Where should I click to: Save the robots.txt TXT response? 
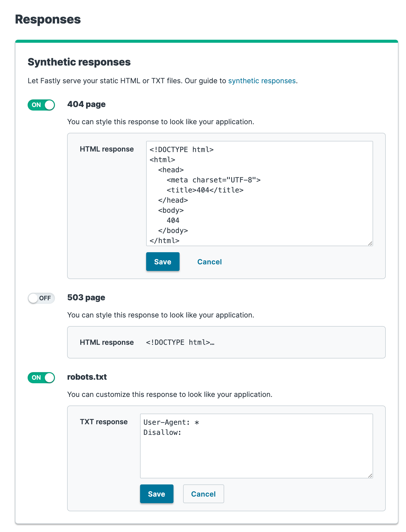click(157, 494)
